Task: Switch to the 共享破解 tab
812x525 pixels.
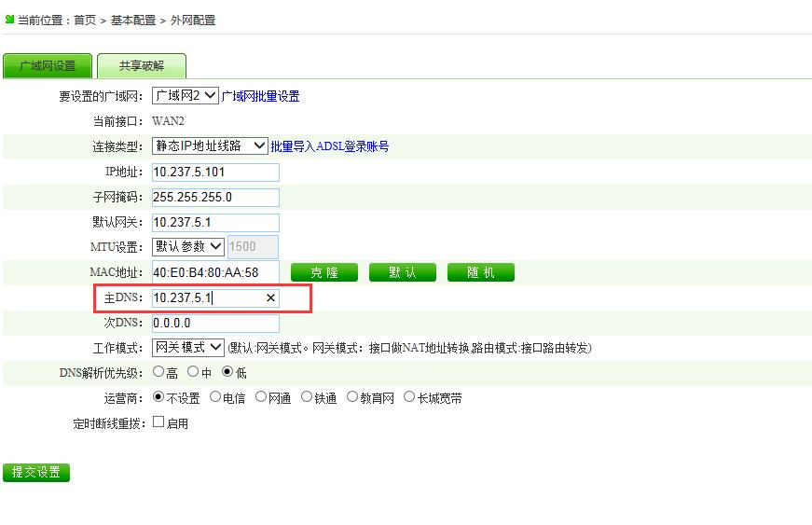Action: pyautogui.click(x=142, y=66)
